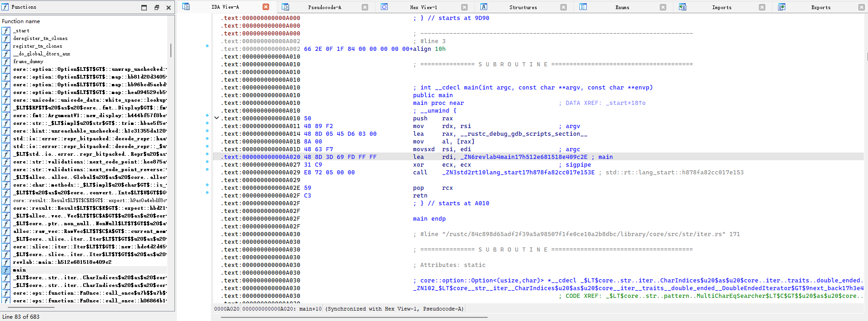Click the Function name column header
The width and height of the screenshot is (868, 321).
click(21, 21)
